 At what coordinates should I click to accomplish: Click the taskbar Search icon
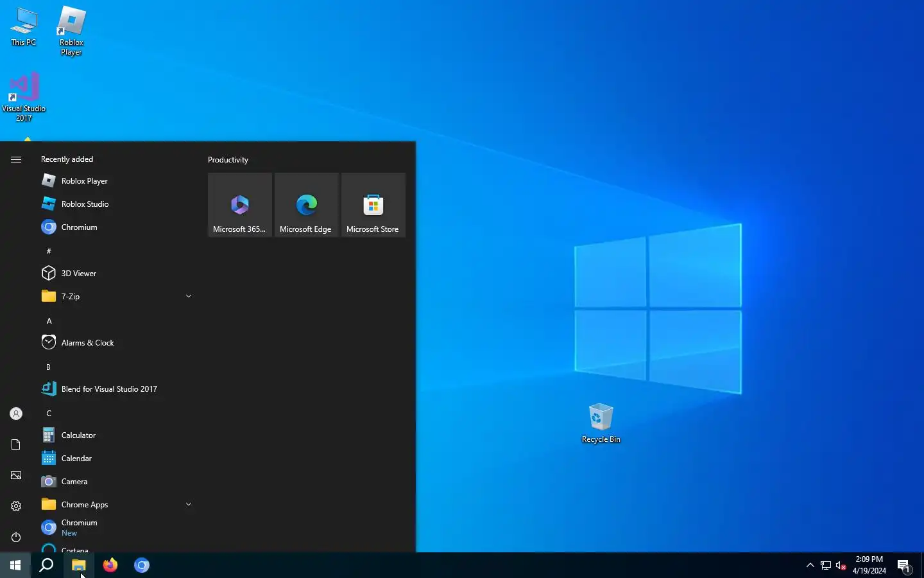pyautogui.click(x=46, y=565)
